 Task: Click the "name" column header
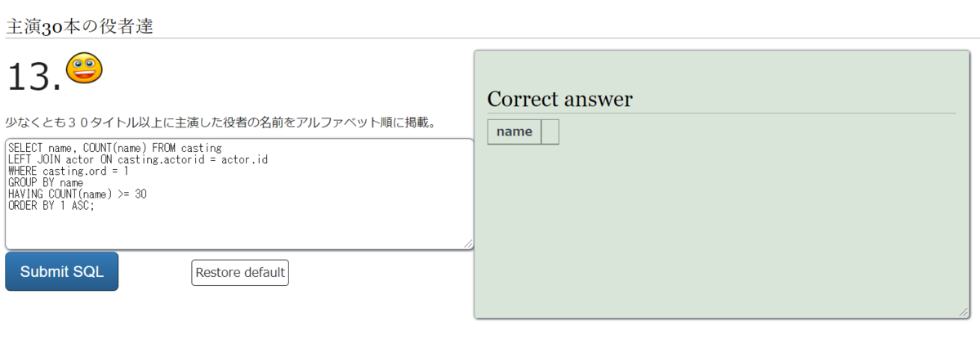coord(514,132)
